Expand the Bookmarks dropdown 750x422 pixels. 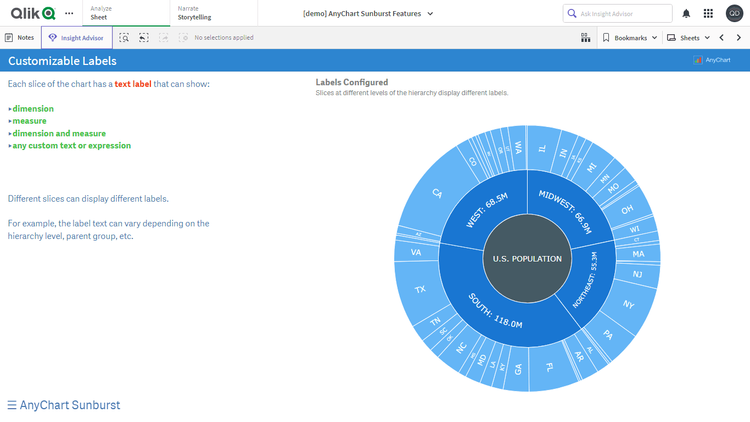click(x=630, y=37)
